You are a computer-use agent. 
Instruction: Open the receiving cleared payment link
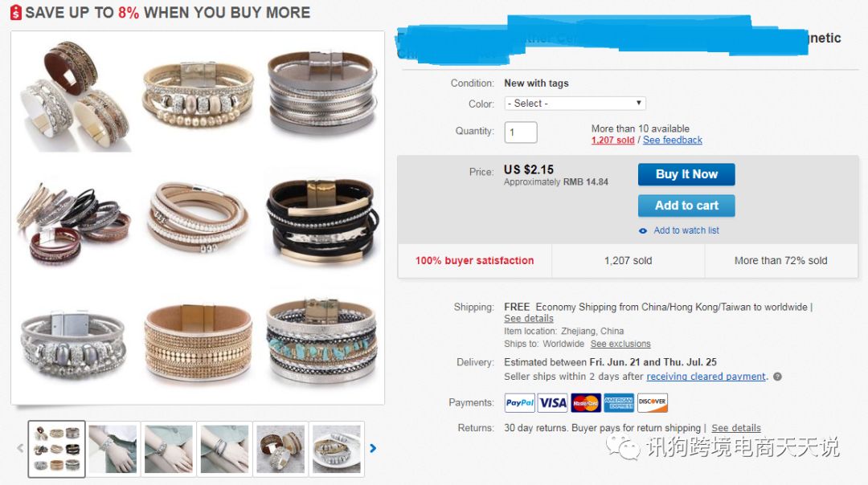[706, 377]
